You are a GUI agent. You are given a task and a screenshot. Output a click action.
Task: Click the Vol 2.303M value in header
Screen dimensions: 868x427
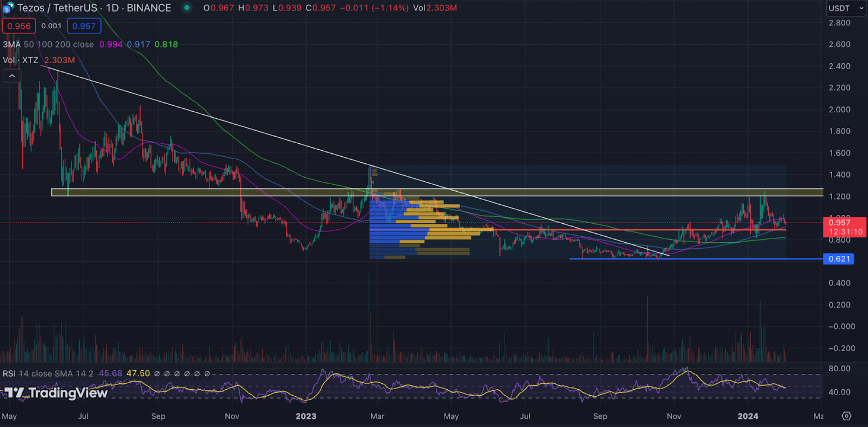435,8
